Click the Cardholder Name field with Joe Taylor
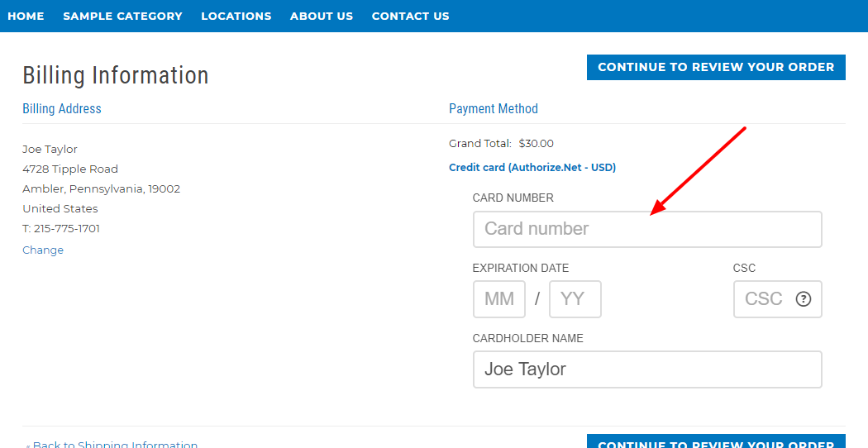868x448 pixels. point(647,369)
